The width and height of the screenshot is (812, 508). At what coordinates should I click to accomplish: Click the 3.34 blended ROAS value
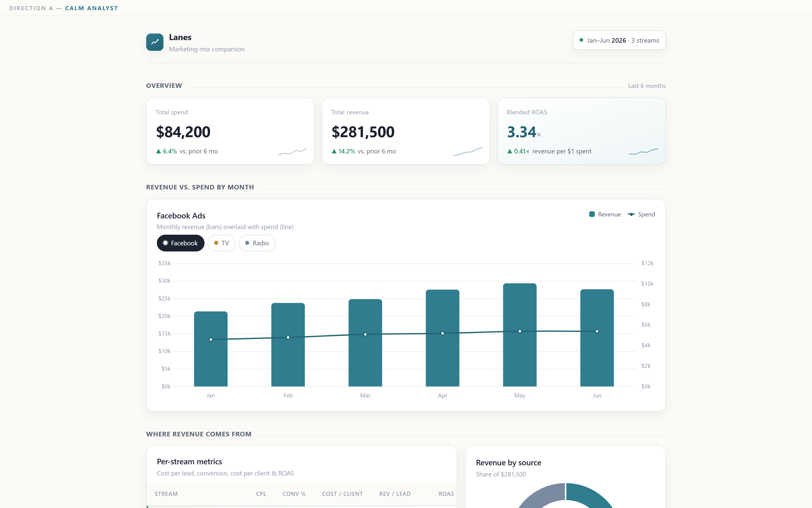pos(522,132)
